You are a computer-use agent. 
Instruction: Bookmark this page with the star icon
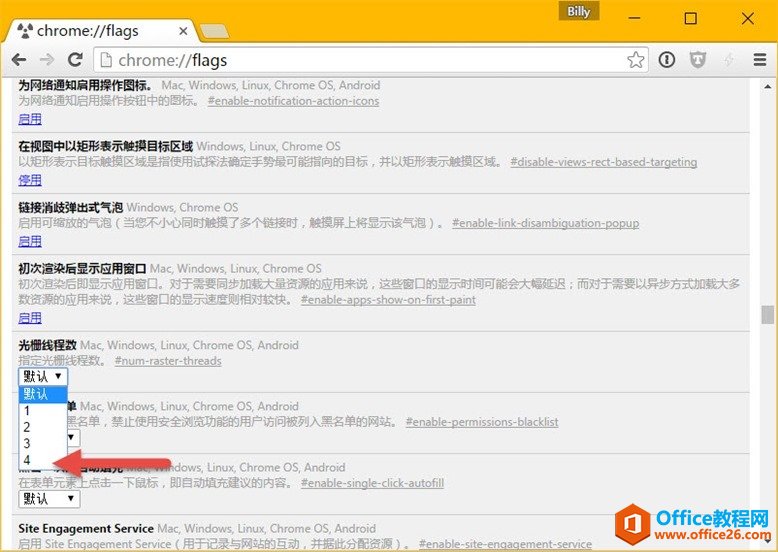636,60
